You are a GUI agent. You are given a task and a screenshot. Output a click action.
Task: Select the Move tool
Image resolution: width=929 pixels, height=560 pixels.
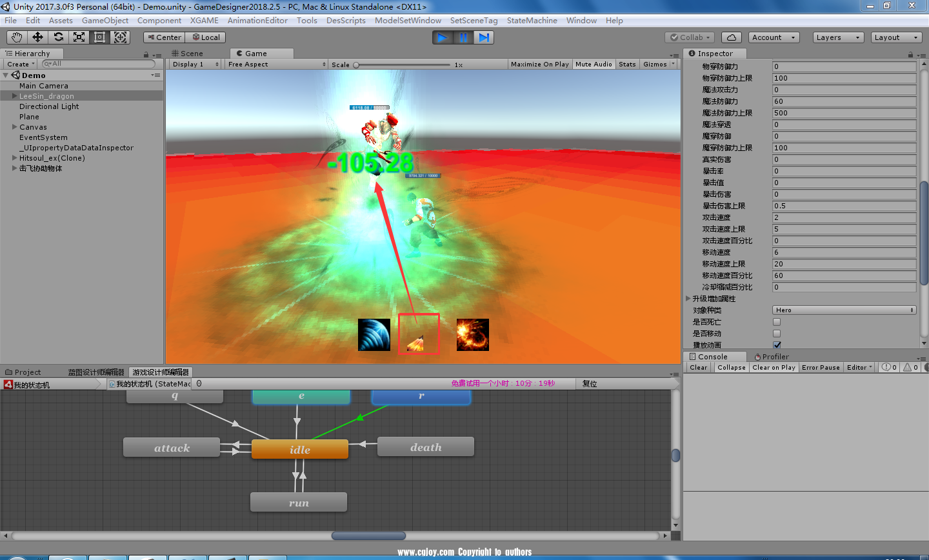37,37
